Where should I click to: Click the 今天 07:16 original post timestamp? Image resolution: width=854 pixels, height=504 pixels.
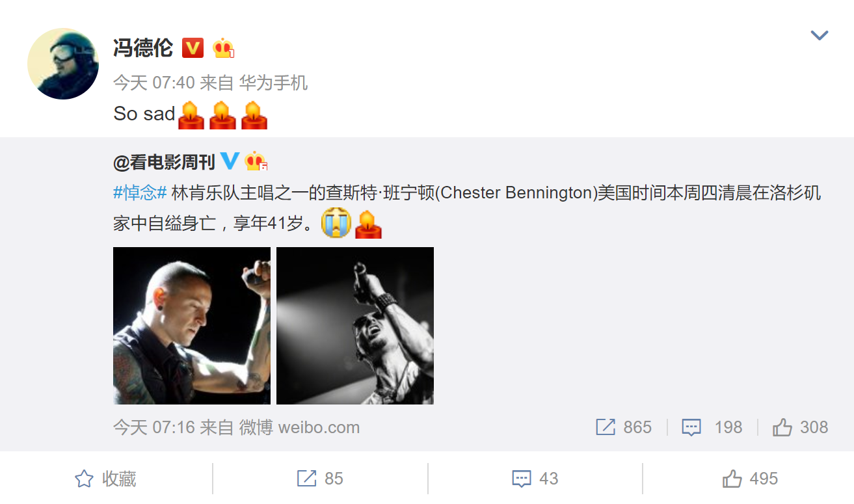(154, 427)
